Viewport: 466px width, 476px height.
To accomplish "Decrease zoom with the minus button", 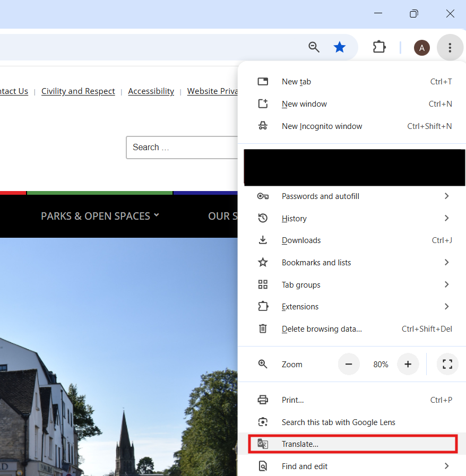I will pyautogui.click(x=349, y=364).
